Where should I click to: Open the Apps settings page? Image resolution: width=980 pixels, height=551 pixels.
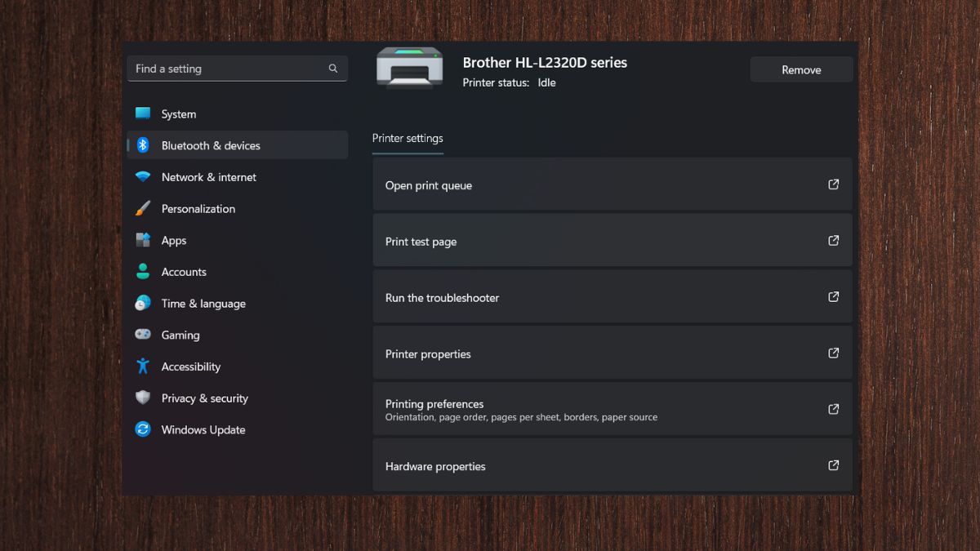click(173, 240)
